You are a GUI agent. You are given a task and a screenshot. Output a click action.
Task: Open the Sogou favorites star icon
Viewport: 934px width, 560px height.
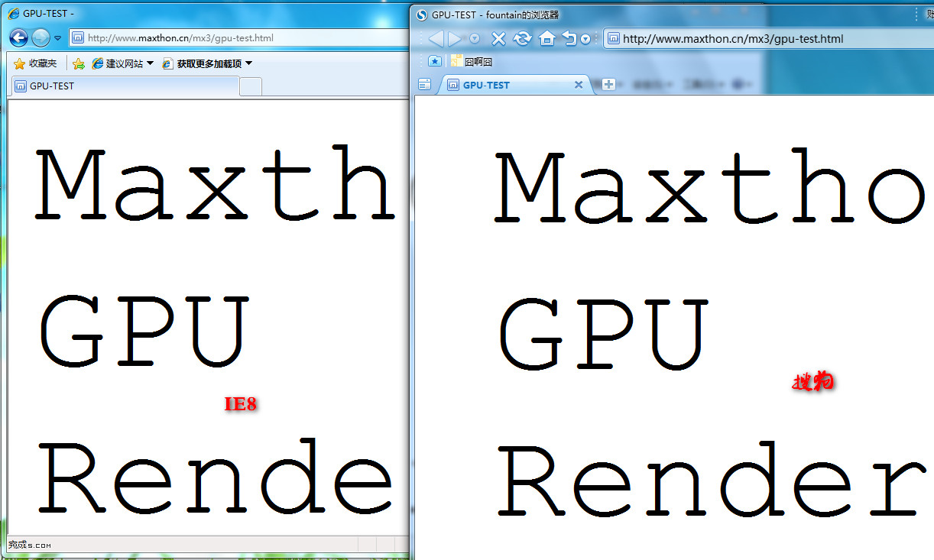(434, 61)
